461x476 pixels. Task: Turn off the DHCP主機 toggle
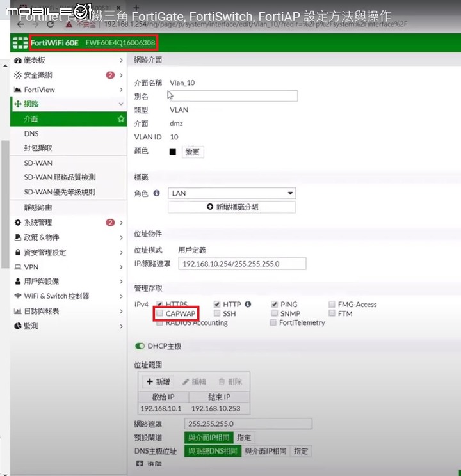pyautogui.click(x=140, y=346)
